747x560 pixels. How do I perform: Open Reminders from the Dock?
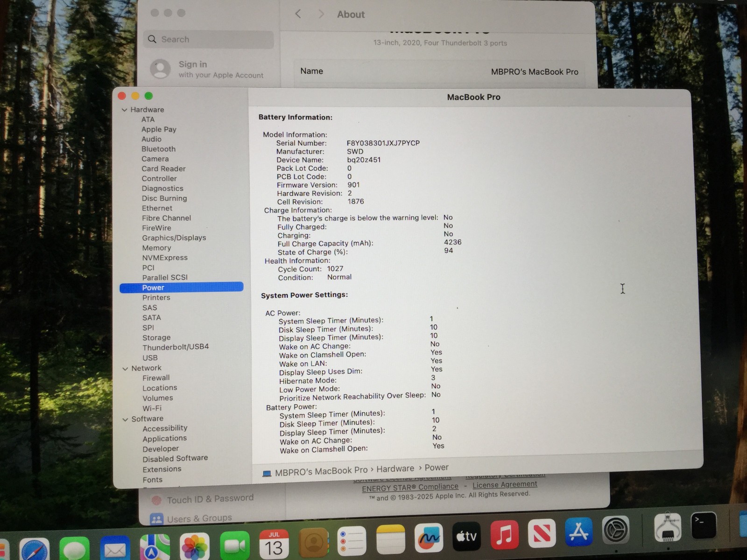351,540
